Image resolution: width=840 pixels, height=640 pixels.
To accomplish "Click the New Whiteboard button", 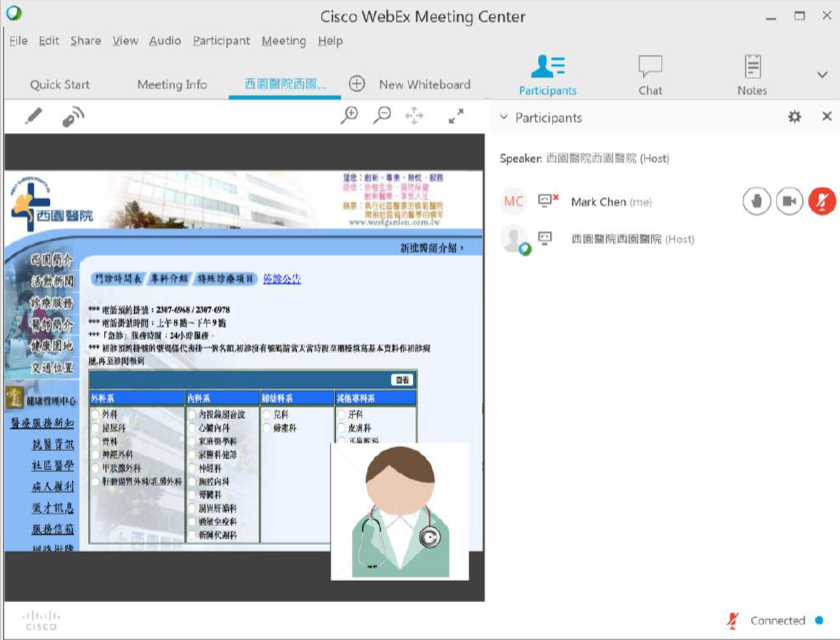I will tap(424, 85).
